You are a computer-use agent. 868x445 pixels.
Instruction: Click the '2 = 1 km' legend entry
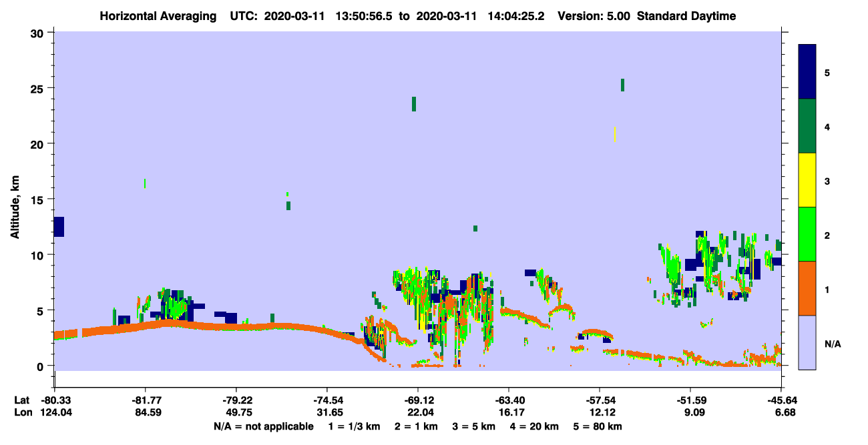click(415, 426)
